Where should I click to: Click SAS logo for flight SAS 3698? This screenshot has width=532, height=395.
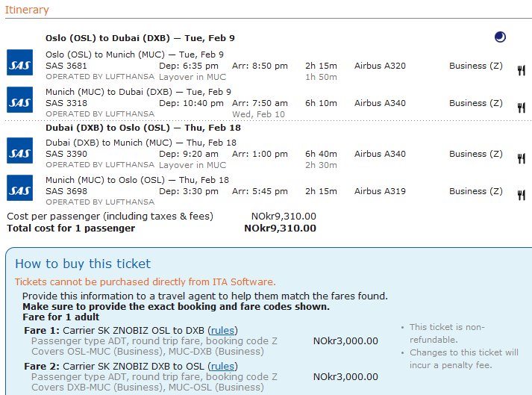[x=19, y=188]
